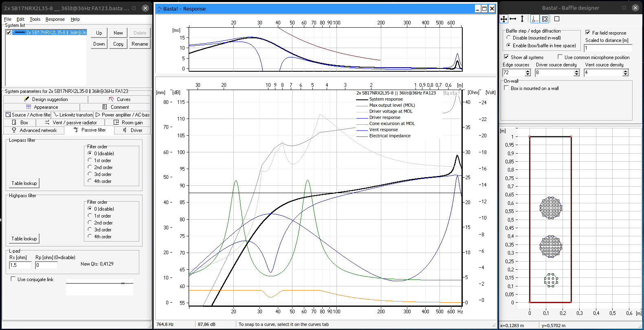Click the network icon on Advanced network tab
644x330 pixels.
[x=14, y=130]
